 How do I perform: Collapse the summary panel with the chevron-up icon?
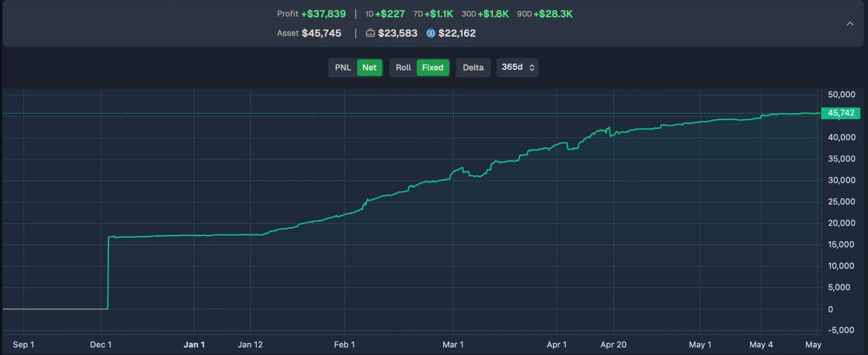[850, 23]
